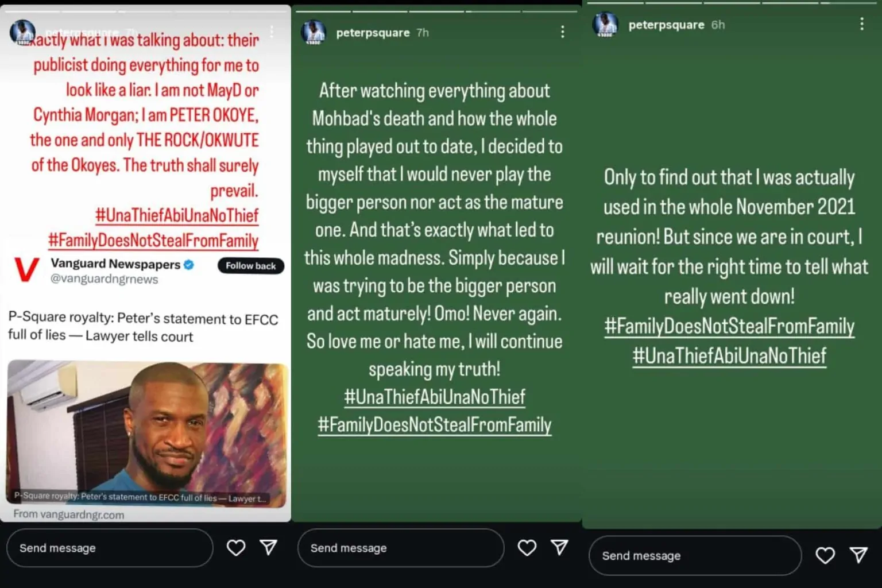Share the middle story via paper-plane icon
Image resolution: width=882 pixels, height=588 pixels.
[560, 547]
